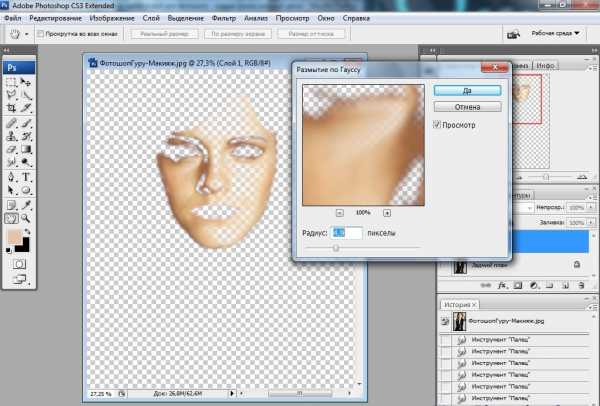Open status bar document info arrow
The width and height of the screenshot is (600, 406).
[232, 393]
